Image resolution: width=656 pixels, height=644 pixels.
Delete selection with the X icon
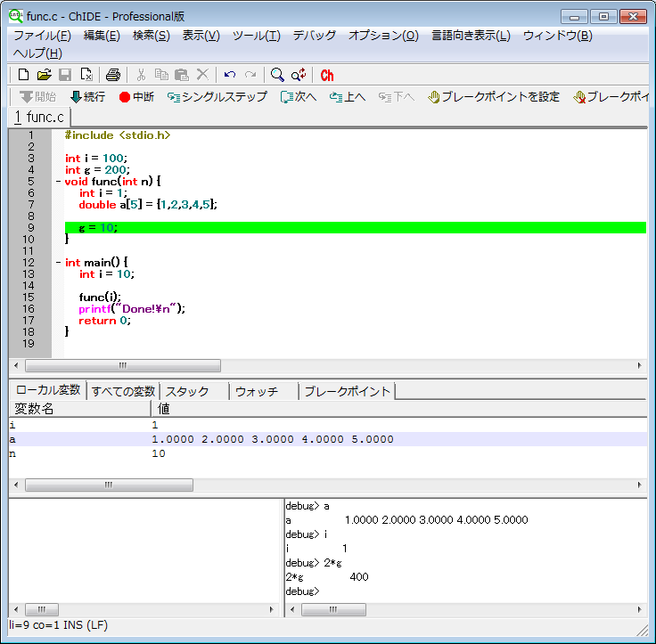pos(202,75)
